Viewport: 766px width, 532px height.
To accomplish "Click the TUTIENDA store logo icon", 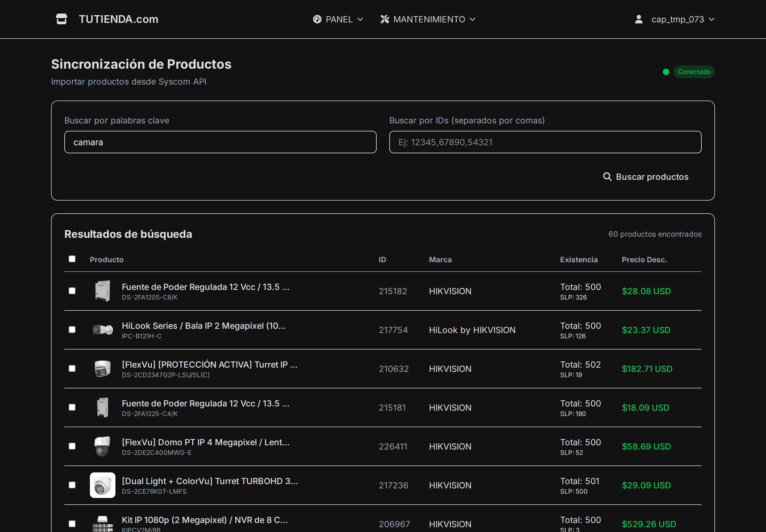I will [62, 19].
